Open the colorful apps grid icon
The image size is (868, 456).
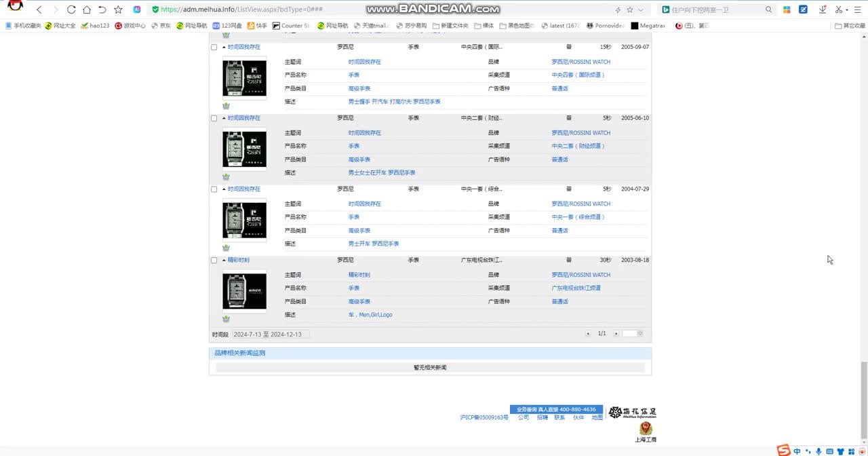787,9
